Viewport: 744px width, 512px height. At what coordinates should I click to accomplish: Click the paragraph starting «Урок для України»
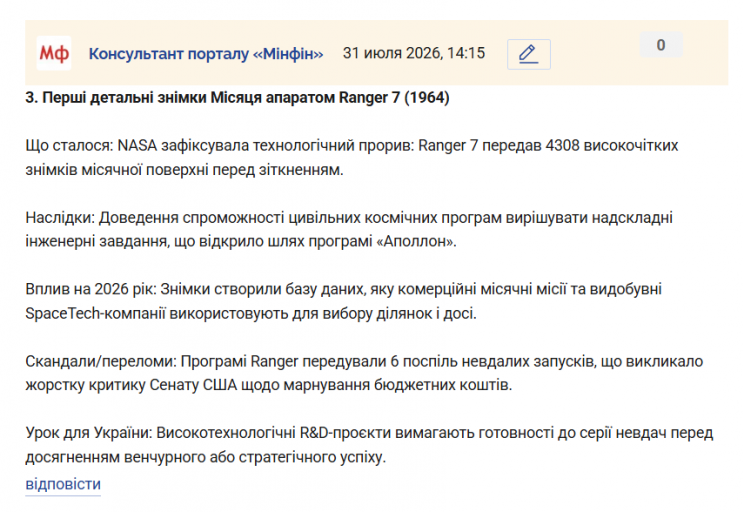point(369,445)
